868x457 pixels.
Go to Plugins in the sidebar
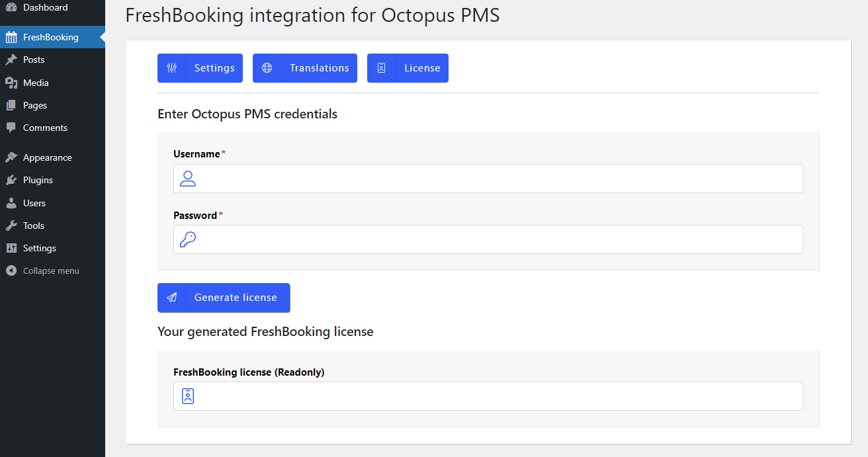(52, 180)
